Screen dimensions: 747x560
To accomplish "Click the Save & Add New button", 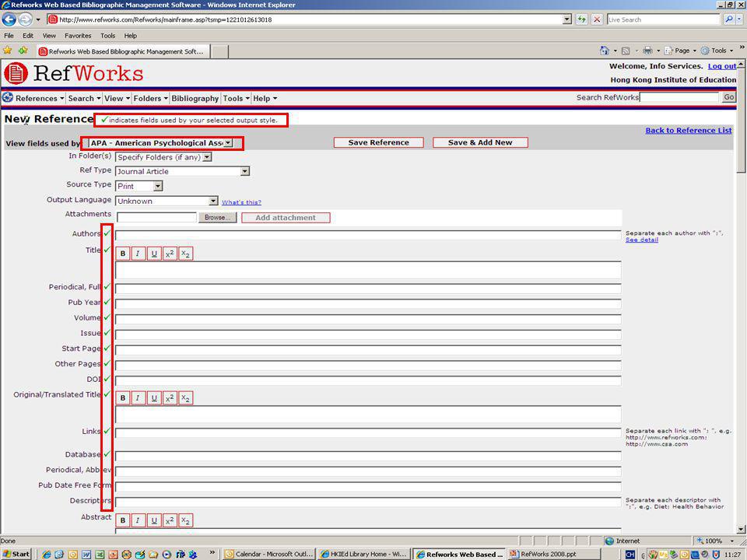I will click(x=480, y=142).
